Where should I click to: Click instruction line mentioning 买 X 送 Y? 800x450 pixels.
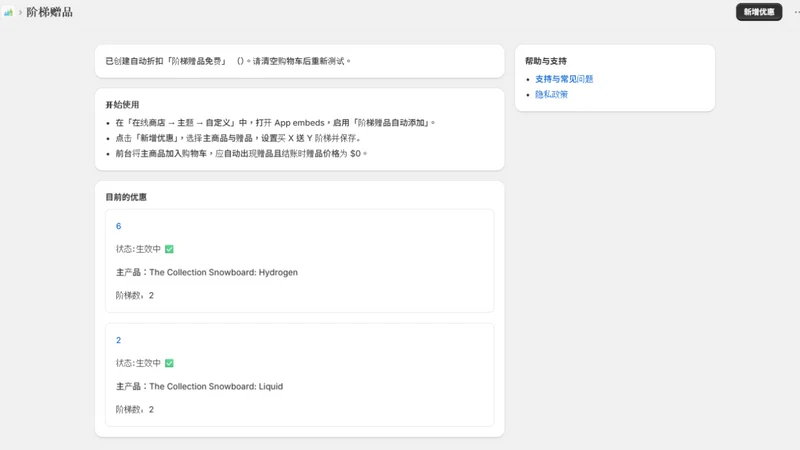(239, 138)
